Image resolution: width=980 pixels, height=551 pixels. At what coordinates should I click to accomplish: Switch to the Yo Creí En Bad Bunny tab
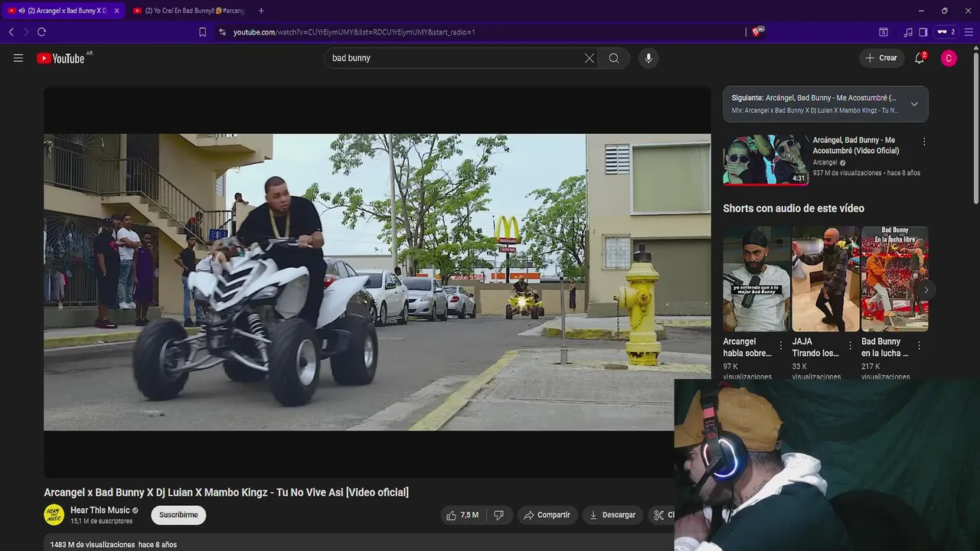click(x=189, y=11)
